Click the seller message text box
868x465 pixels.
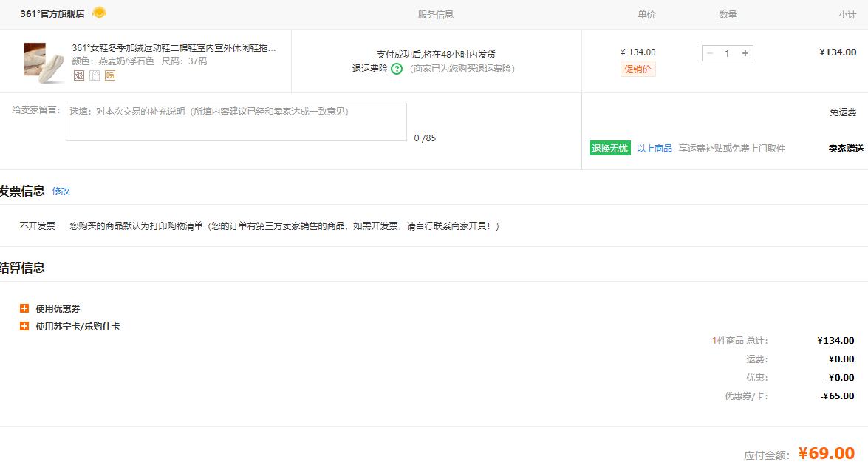click(236, 122)
